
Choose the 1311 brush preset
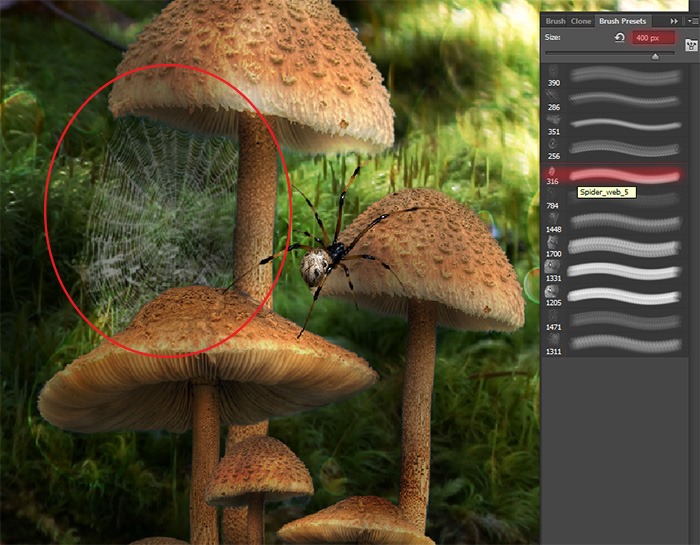click(614, 344)
